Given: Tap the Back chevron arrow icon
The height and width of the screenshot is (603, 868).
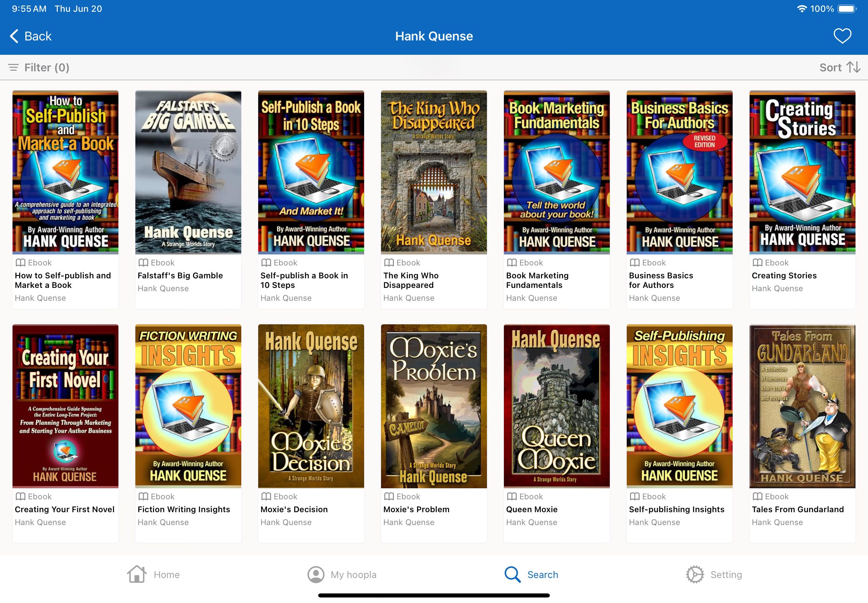Looking at the screenshot, I should tap(14, 36).
